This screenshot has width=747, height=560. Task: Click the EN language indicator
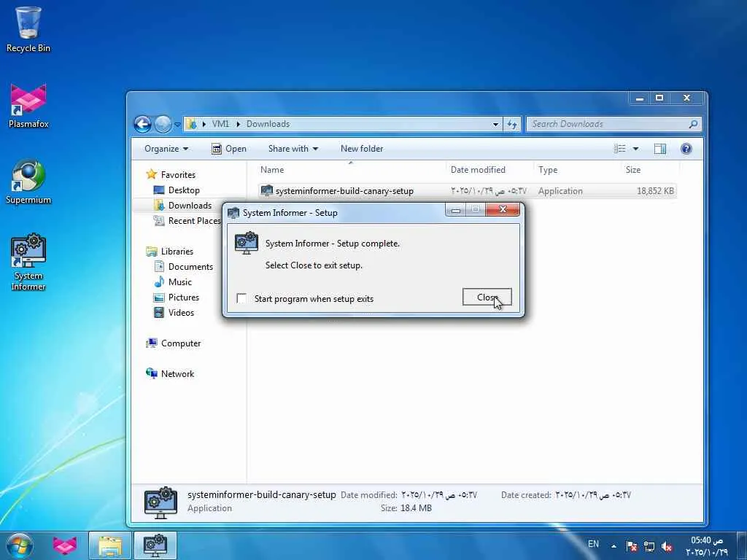[x=593, y=544]
